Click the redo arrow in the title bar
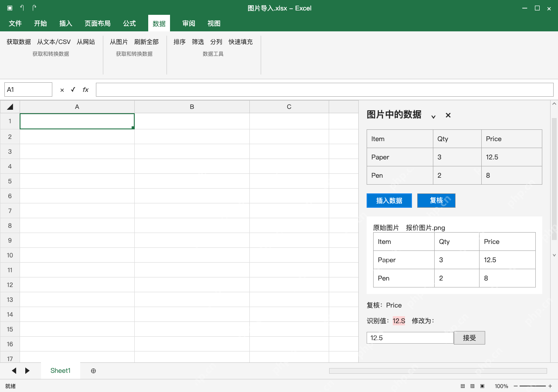 point(34,8)
